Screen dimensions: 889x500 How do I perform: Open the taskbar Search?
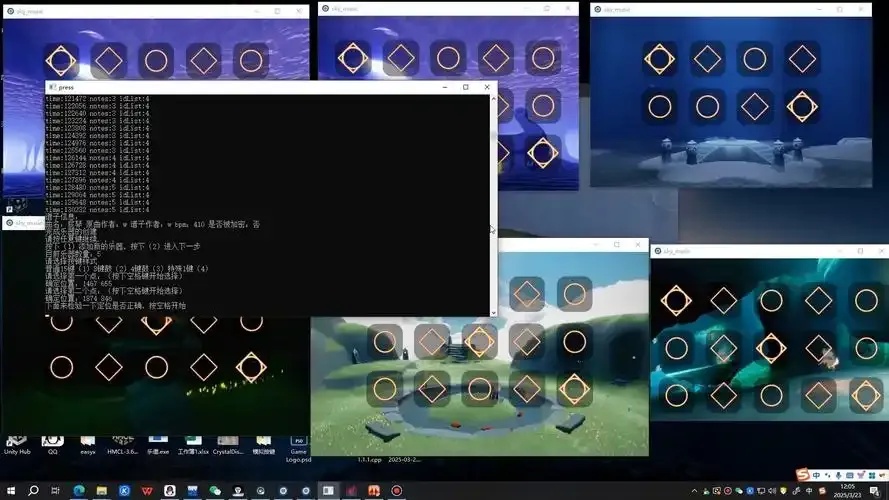33,490
